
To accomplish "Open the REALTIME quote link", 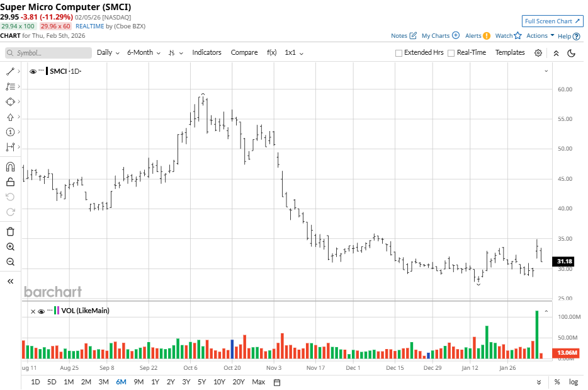I will click(89, 26).
